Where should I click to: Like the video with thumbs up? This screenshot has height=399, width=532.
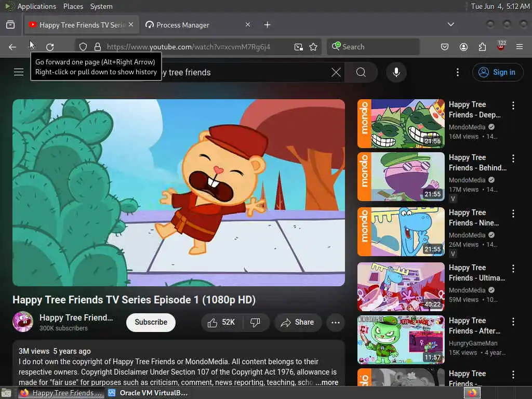click(221, 322)
